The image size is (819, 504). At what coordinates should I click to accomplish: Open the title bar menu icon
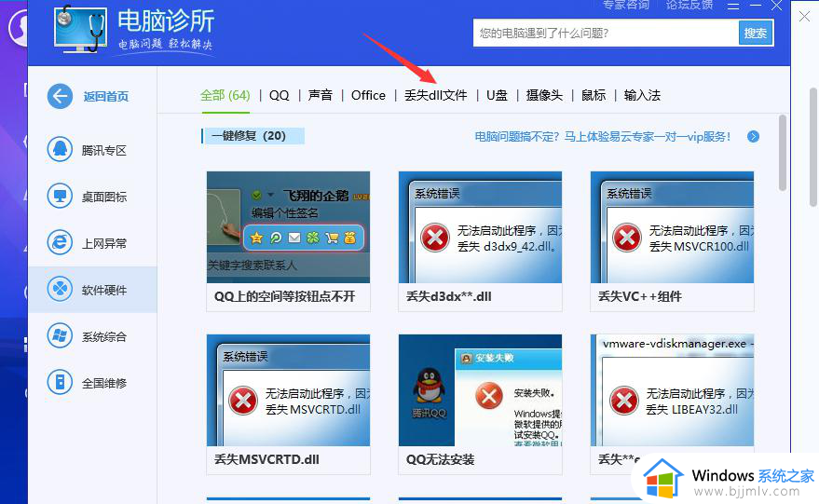[733, 6]
